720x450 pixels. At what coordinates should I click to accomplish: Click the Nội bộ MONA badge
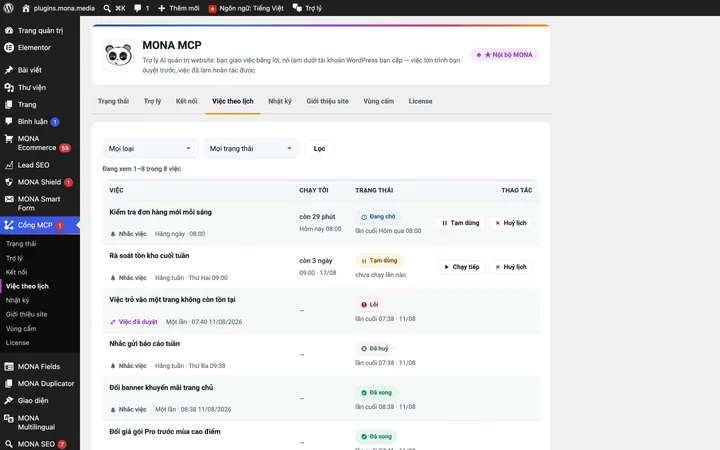point(505,55)
